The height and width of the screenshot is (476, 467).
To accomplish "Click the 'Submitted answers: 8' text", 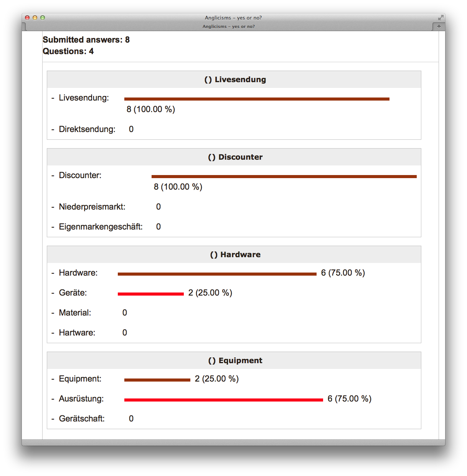I will [86, 40].
